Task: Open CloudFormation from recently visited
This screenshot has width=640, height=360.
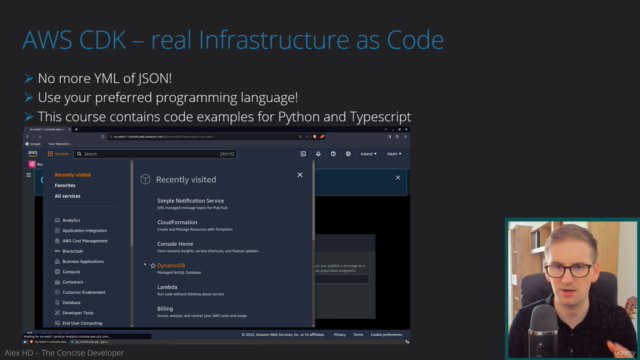Action: click(177, 222)
